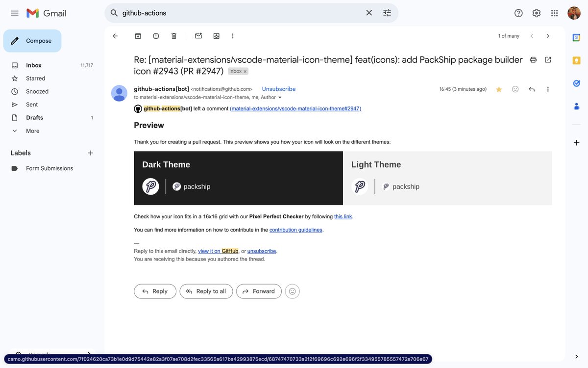Open Google Keep side panel
588x368 pixels.
[576, 60]
